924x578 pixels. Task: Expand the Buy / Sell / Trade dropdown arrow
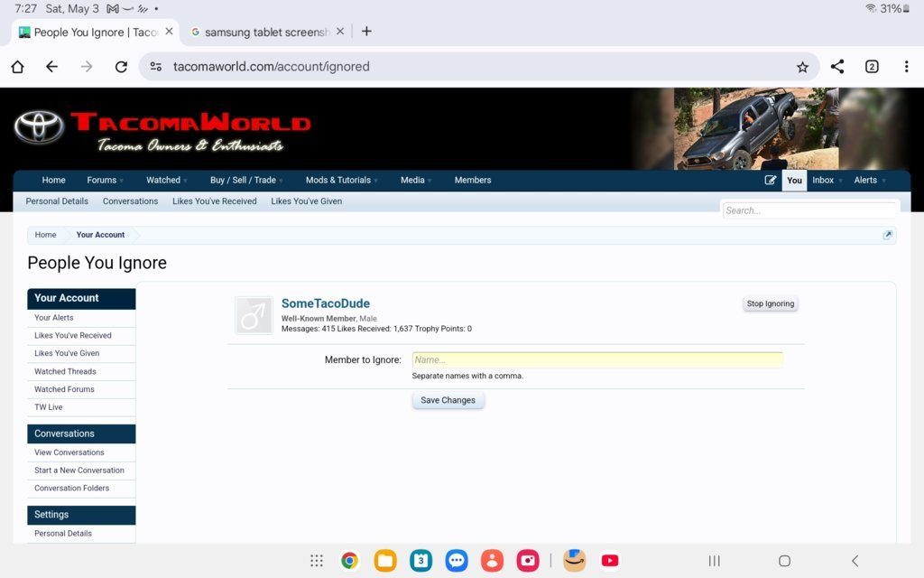click(281, 181)
